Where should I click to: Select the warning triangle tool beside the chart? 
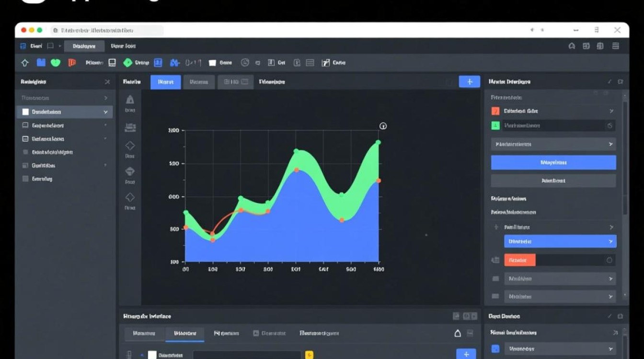click(x=130, y=100)
